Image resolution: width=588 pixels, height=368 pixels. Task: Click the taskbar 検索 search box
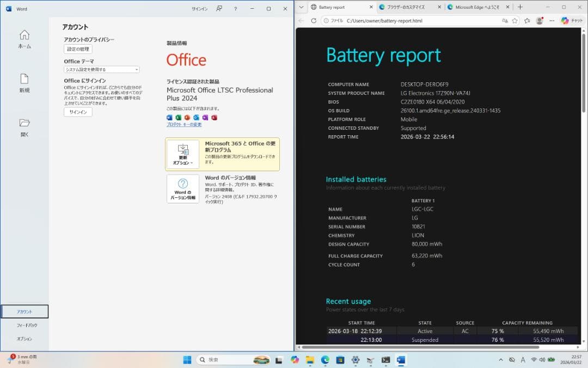click(x=233, y=360)
